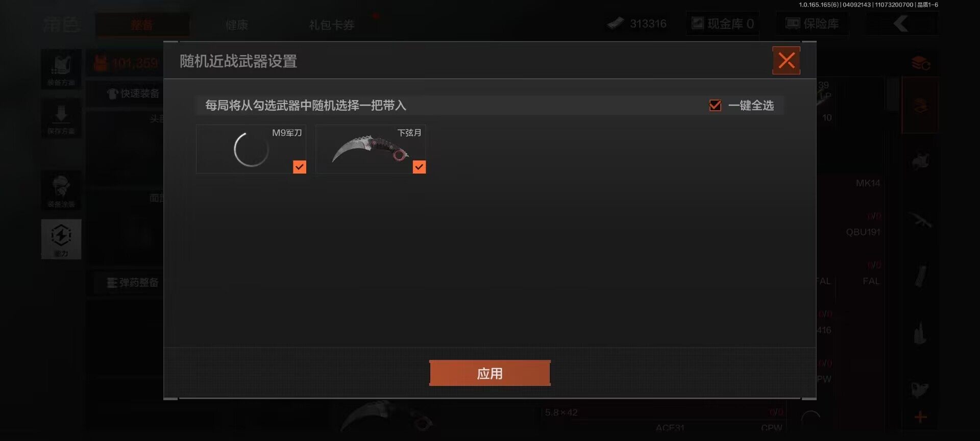Click the 保存方案 save-plan download icon
The height and width of the screenshot is (441, 980).
click(x=61, y=118)
